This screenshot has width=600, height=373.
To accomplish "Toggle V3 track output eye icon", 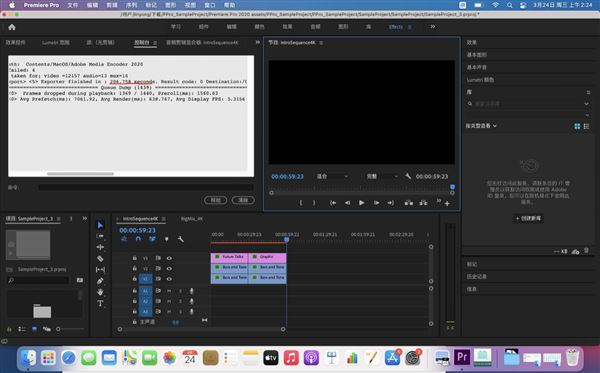I will [169, 258].
